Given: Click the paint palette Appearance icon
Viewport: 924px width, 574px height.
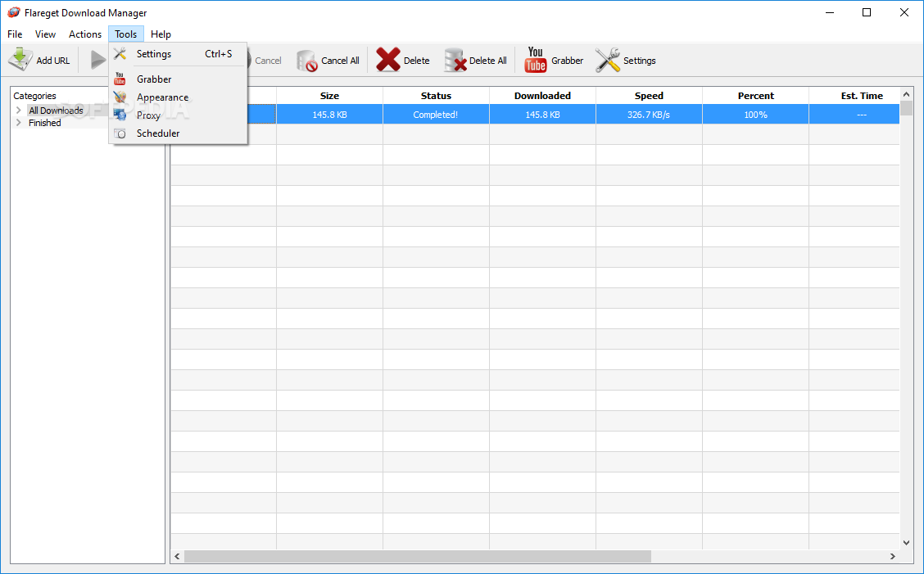Looking at the screenshot, I should (x=120, y=97).
